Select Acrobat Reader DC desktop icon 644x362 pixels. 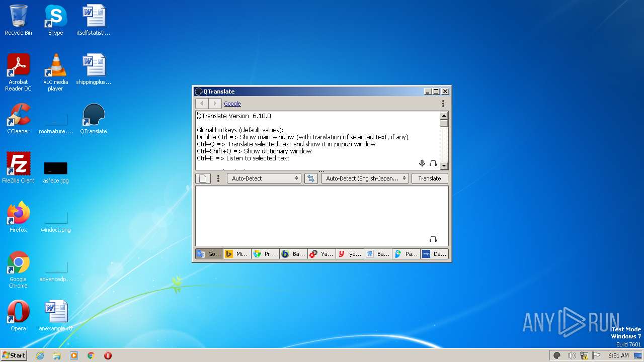point(18,72)
